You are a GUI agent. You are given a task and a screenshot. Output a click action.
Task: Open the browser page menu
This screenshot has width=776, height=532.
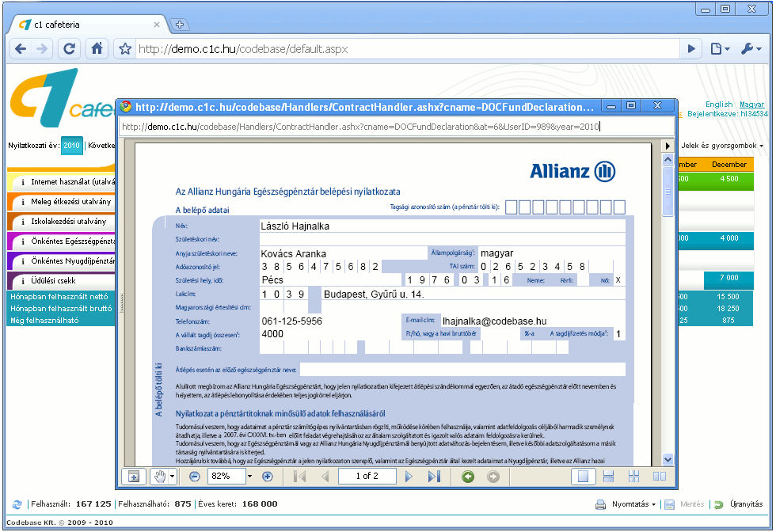pos(720,48)
